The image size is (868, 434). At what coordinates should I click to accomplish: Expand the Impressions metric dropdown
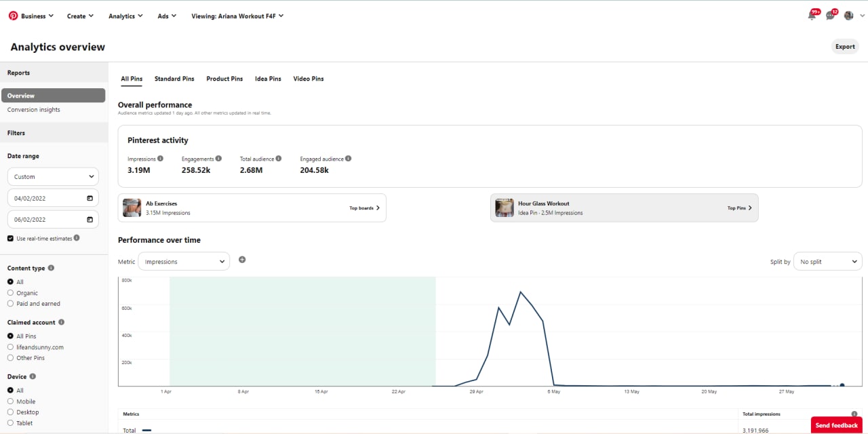point(184,261)
